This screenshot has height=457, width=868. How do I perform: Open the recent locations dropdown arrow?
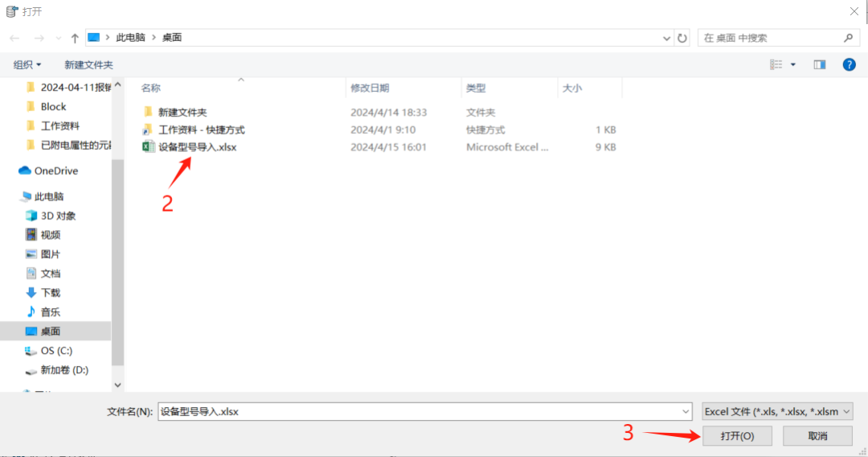tap(58, 39)
